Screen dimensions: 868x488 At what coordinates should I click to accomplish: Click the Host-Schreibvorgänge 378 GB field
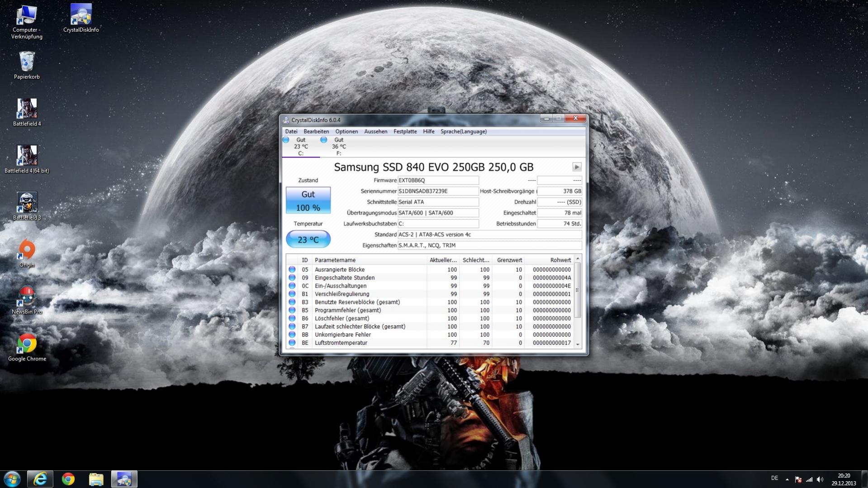point(560,191)
